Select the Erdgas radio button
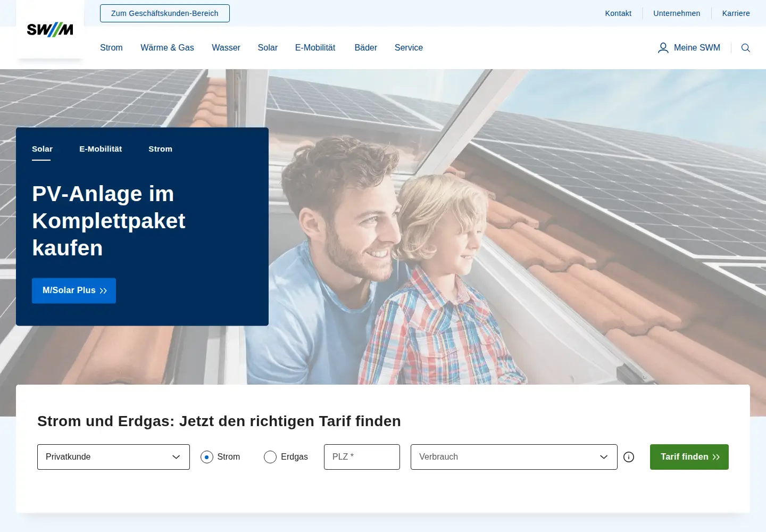Screen dimensions: 766x532 [x=270, y=457]
